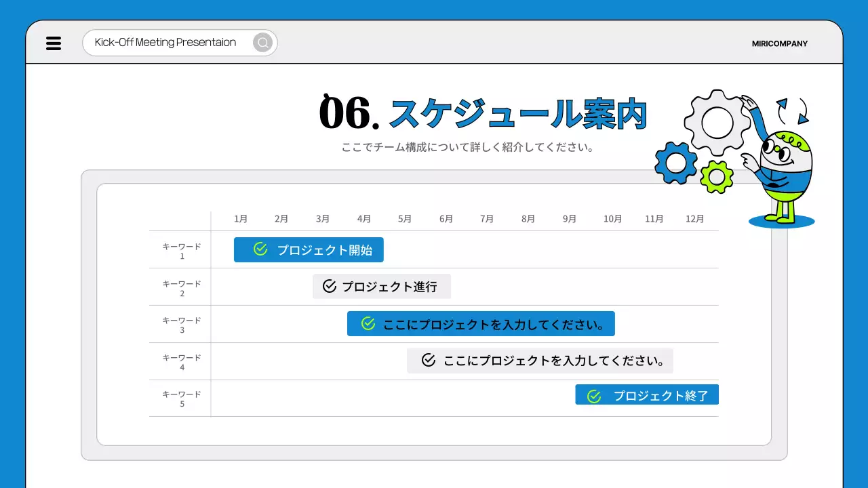Click the プロジェクト開始 button
The height and width of the screenshot is (488, 868).
[309, 249]
